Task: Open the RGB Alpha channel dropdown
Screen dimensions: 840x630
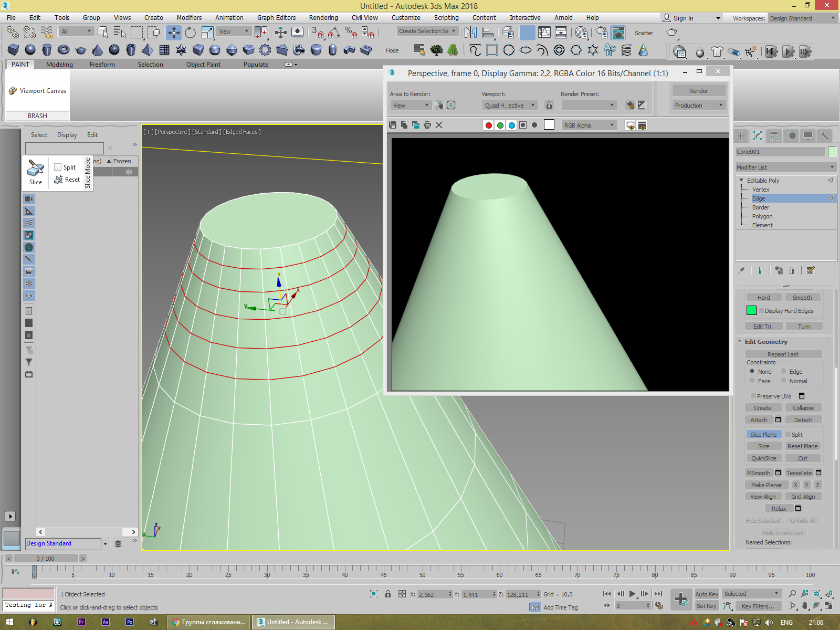Action: (589, 125)
